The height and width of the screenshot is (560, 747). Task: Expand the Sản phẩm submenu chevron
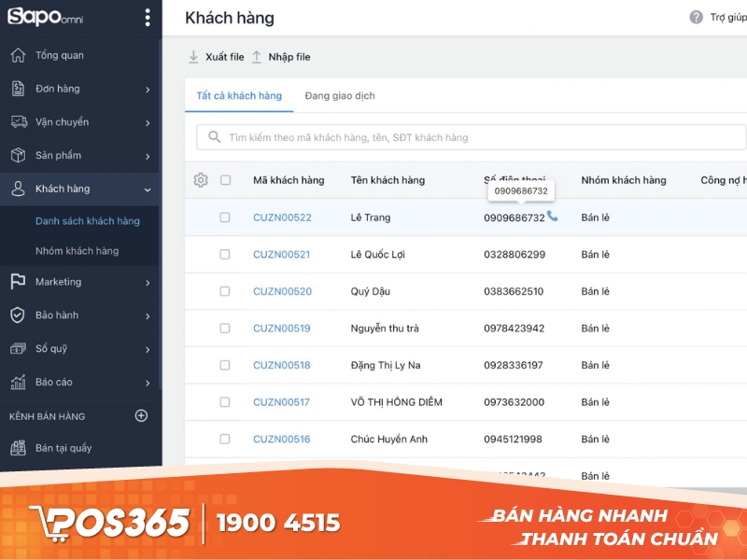[148, 156]
